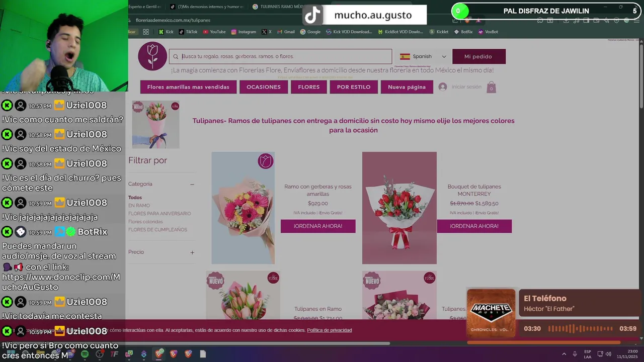Viewport: 644px width, 362px height.
Task: Click the Florerías Flore tulip logo
Action: point(152,56)
